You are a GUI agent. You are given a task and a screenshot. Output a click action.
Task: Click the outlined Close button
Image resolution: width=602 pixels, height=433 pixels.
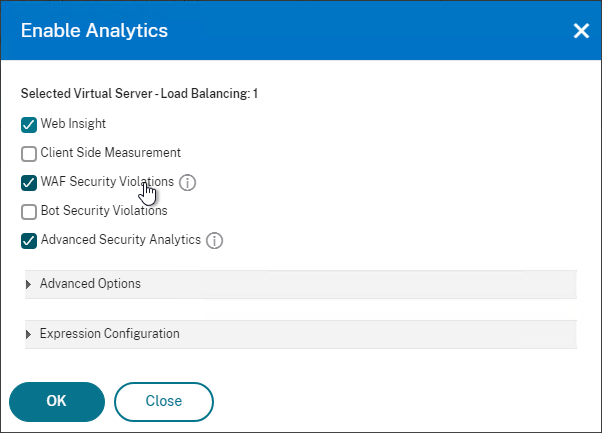click(164, 402)
